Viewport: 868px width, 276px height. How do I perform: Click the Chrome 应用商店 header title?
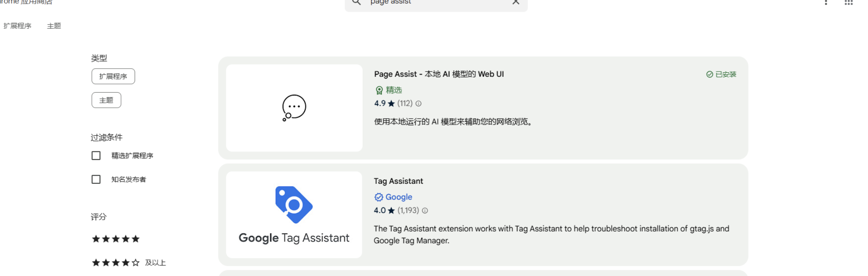pos(26,2)
